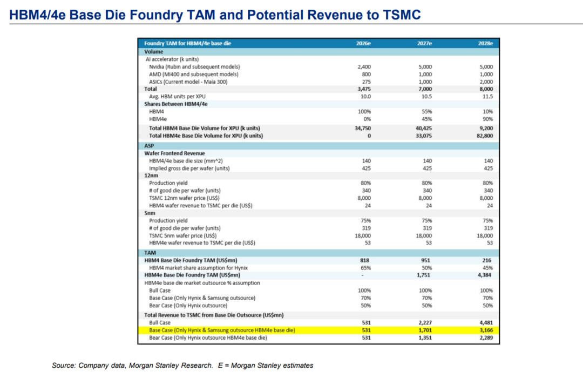Click the Total 2027e value 7,000
This screenshot has height=392, width=583.
[x=425, y=89]
